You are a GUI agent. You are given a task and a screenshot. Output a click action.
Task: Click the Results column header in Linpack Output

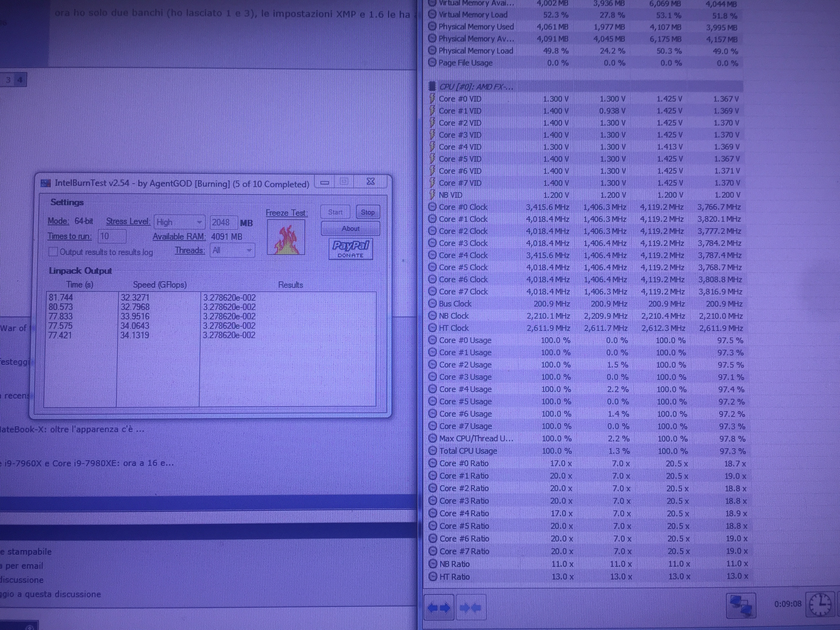(x=291, y=285)
